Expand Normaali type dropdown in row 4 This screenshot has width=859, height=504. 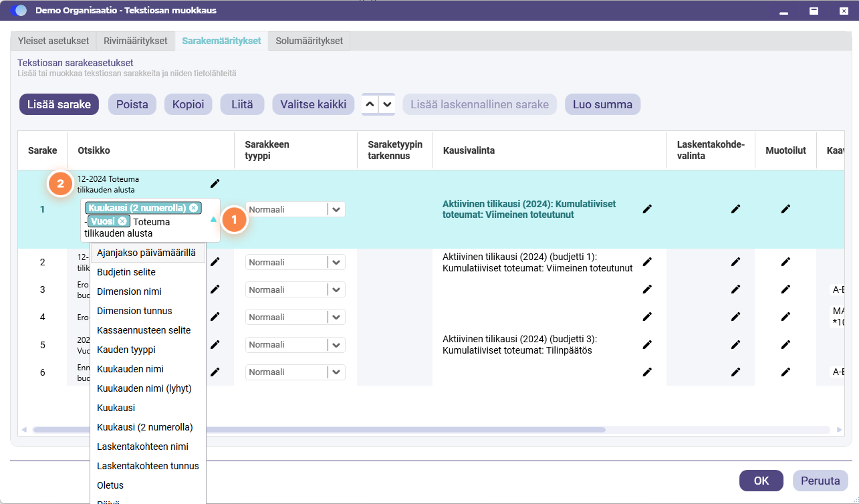click(x=336, y=317)
